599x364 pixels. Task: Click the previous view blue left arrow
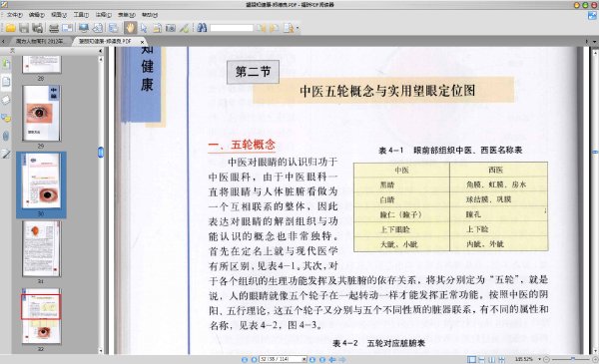(332, 359)
